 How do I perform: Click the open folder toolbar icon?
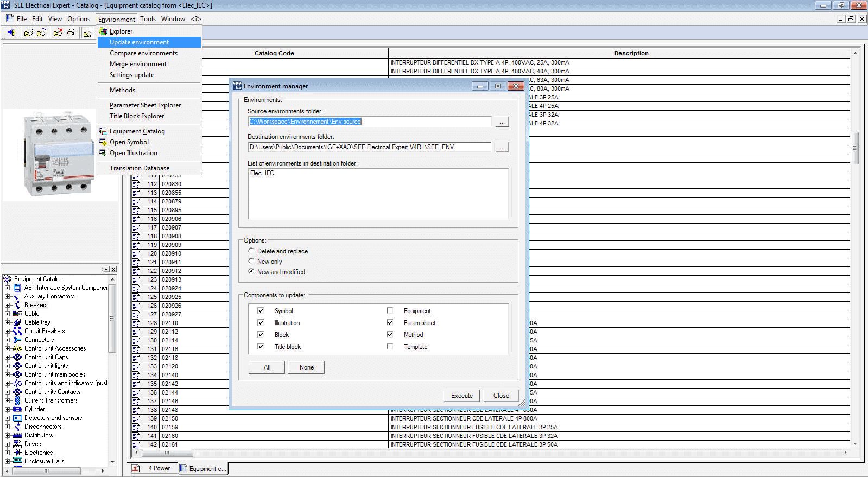coord(87,33)
